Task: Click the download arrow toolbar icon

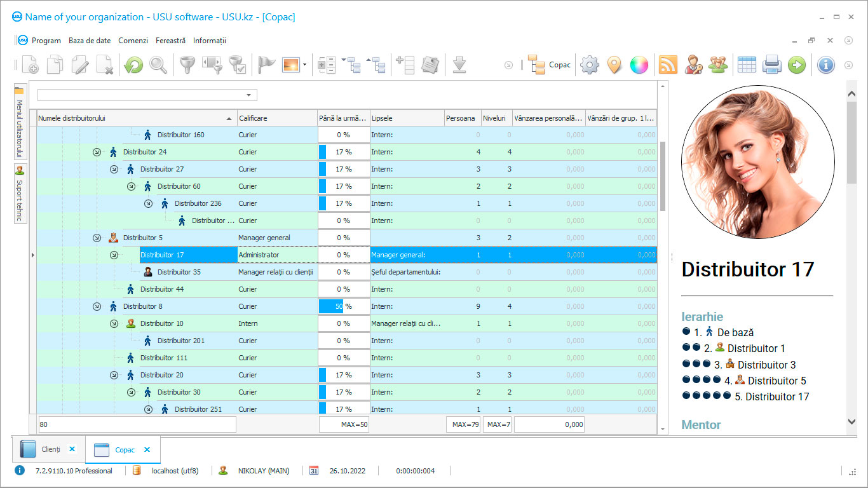Action: [459, 65]
